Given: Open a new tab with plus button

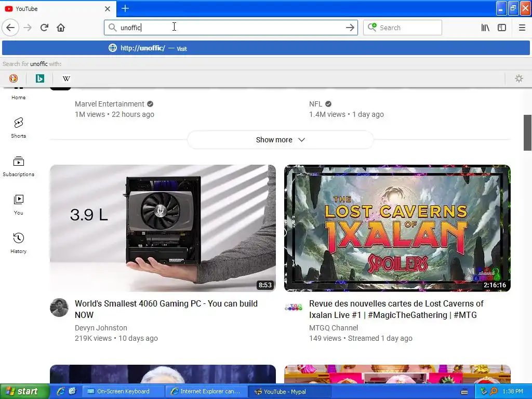Looking at the screenshot, I should point(125,8).
